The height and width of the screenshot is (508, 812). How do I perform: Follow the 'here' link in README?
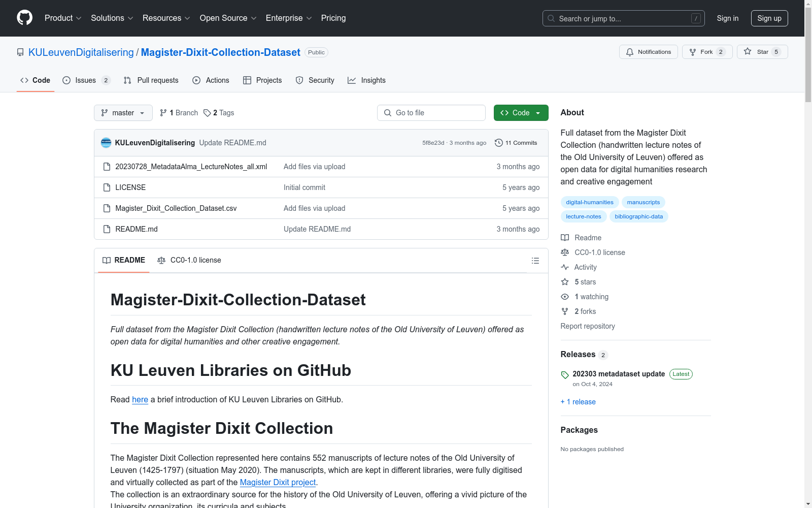[140, 399]
